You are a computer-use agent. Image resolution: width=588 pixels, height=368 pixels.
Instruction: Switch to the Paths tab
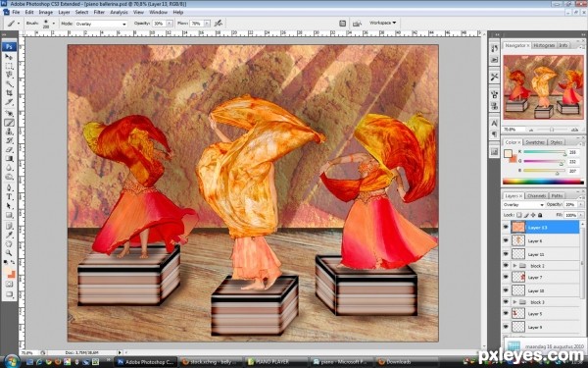click(x=558, y=196)
